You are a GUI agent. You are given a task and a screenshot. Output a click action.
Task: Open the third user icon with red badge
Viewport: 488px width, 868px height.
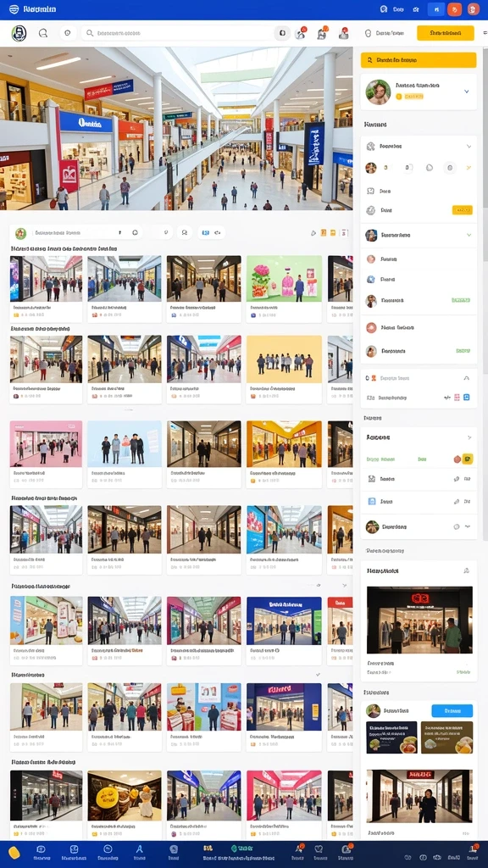click(344, 33)
